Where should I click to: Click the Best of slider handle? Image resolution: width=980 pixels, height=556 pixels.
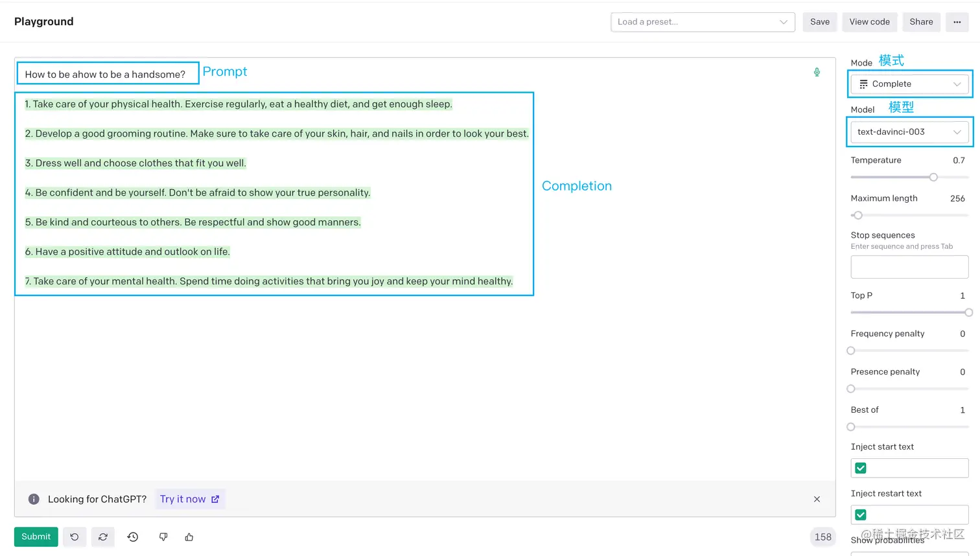(851, 427)
